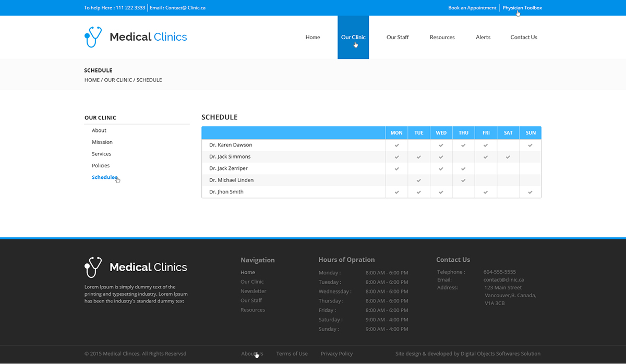Click Book an Appointment in the top bar
This screenshot has width=626, height=364.
click(472, 7)
